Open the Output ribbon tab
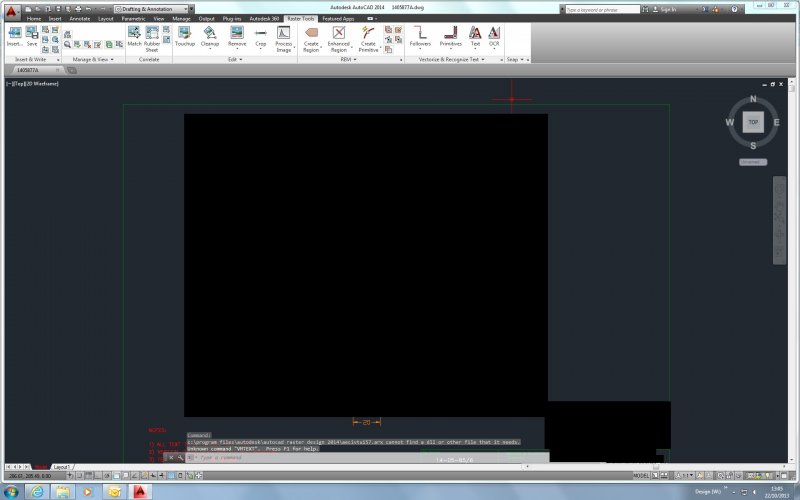Image resolution: width=800 pixels, height=500 pixels. click(206, 19)
